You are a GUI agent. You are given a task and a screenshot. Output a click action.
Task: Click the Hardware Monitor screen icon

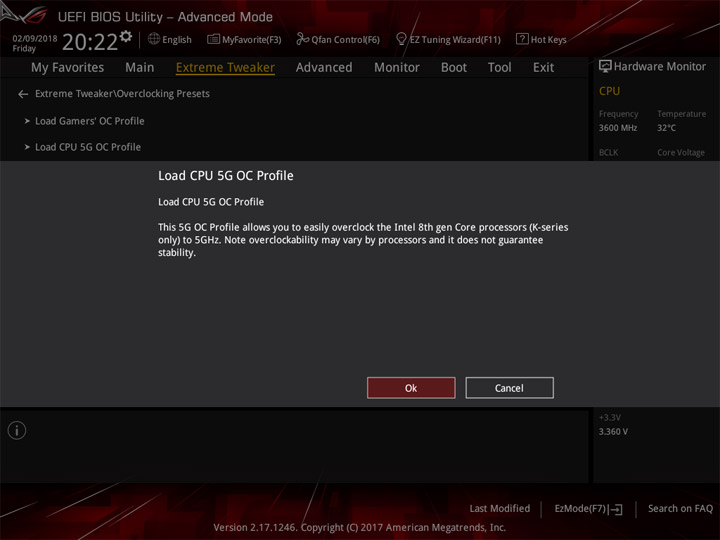[605, 67]
